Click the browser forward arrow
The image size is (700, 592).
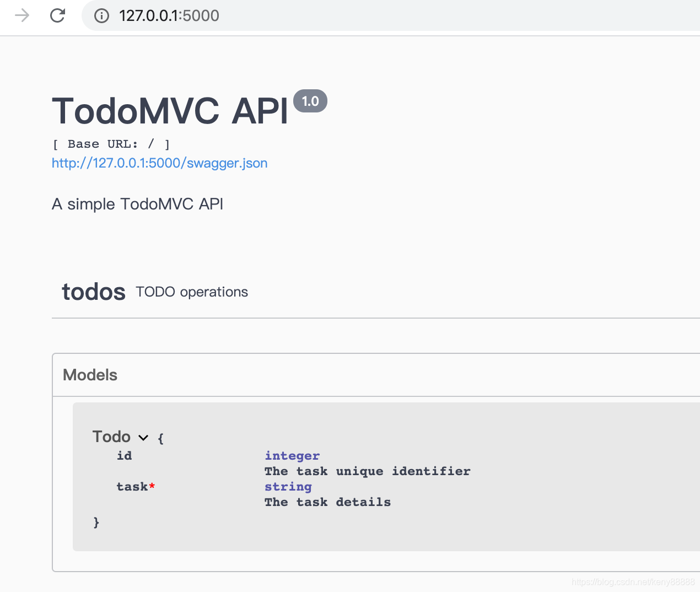(x=22, y=15)
